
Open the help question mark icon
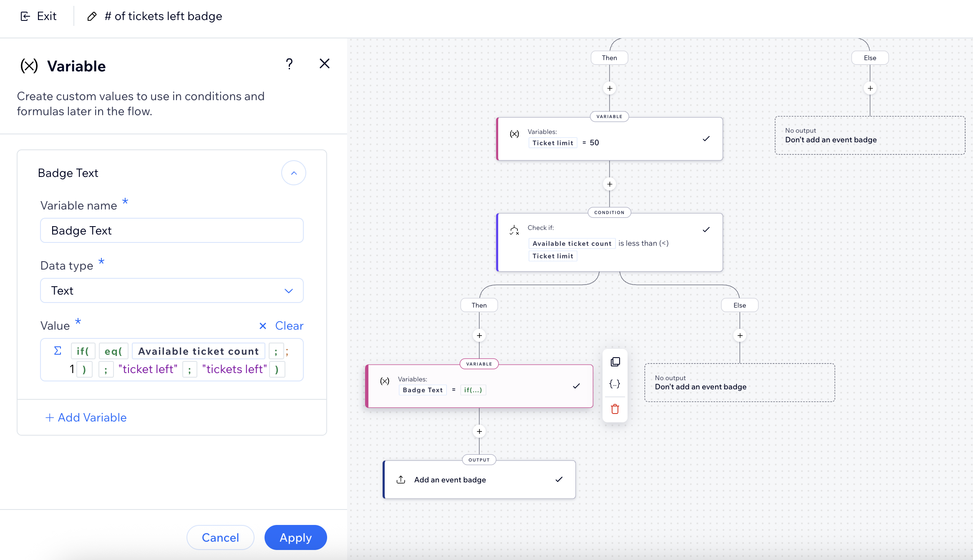289,64
